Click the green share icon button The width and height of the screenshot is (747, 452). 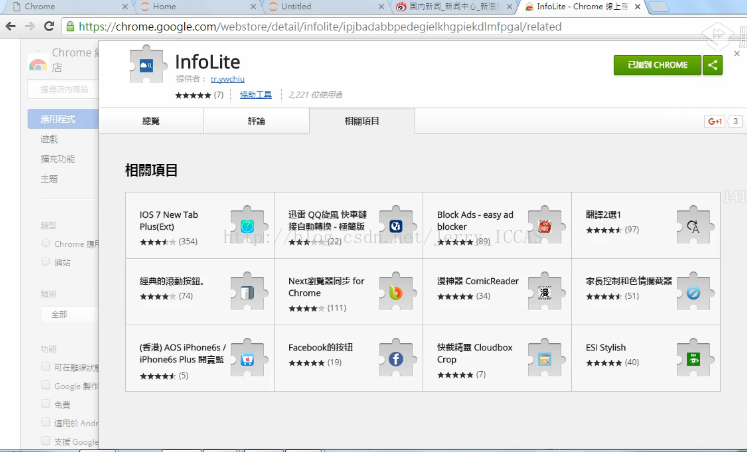pyautogui.click(x=713, y=65)
